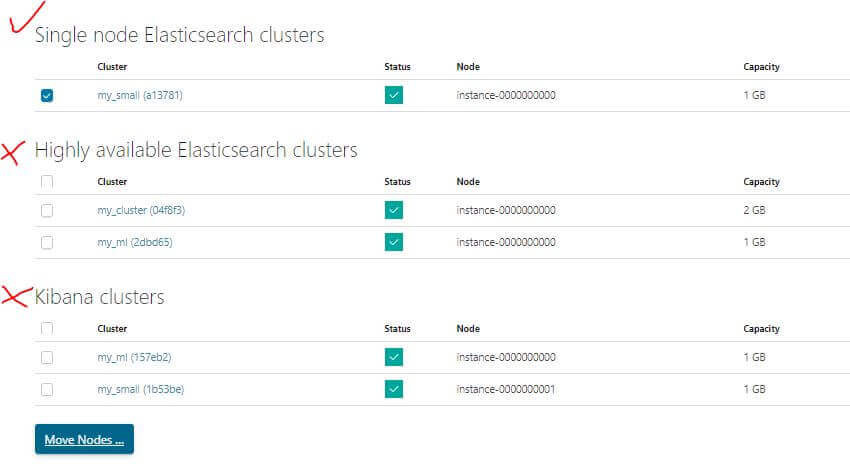The image size is (850, 468).
Task: Tick the my_ml (2dbd65) checkbox
Action: [47, 242]
